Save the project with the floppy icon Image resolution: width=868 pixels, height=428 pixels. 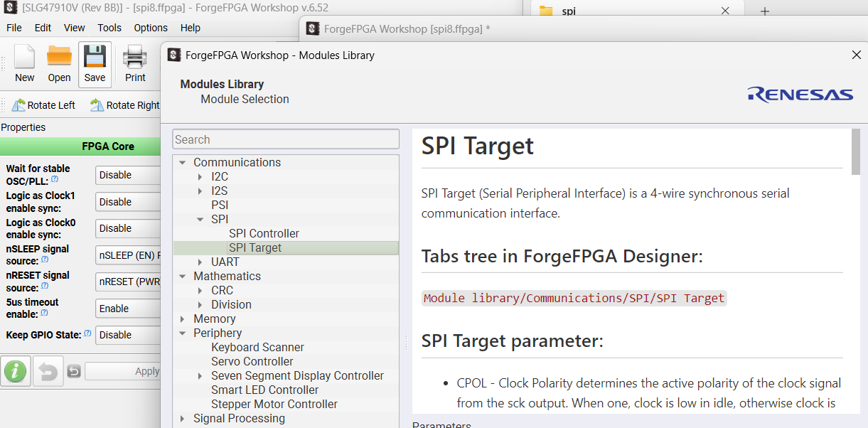point(95,63)
